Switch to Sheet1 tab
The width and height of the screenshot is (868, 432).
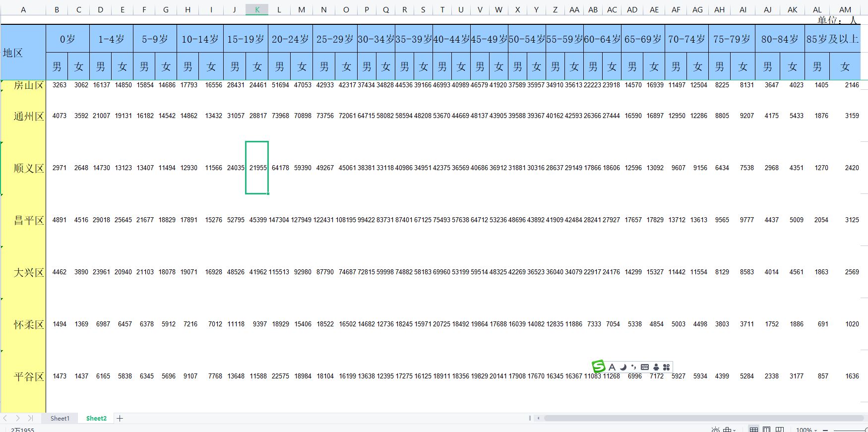coord(60,418)
